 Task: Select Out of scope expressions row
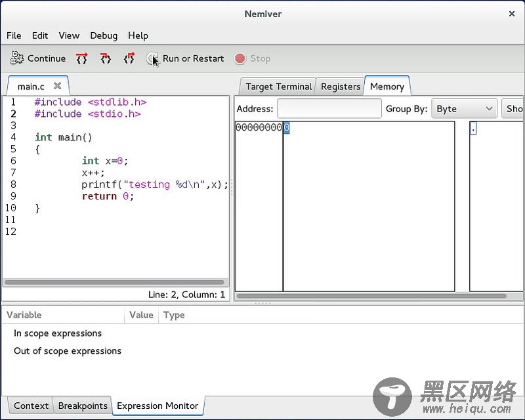coord(68,350)
